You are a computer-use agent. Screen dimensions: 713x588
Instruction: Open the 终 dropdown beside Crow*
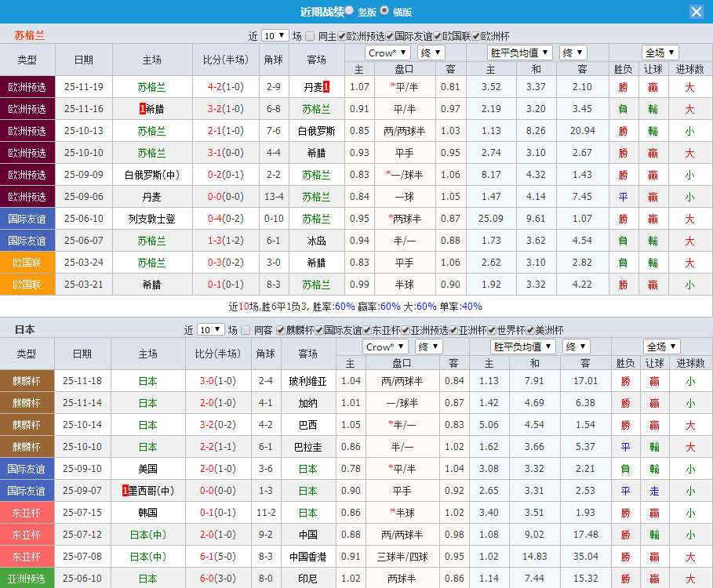coord(430,52)
